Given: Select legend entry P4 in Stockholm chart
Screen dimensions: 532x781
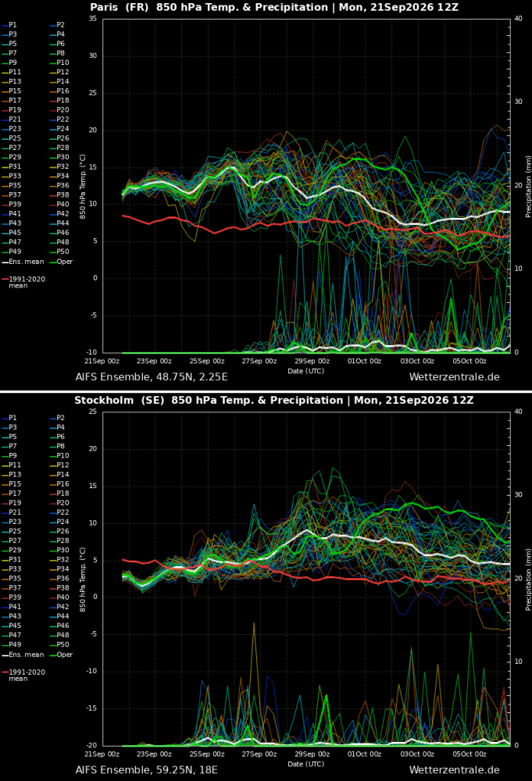Looking at the screenshot, I should [x=57, y=427].
